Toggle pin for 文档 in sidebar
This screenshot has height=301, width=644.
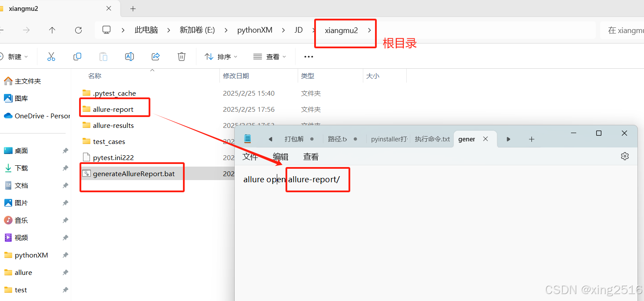(65, 185)
